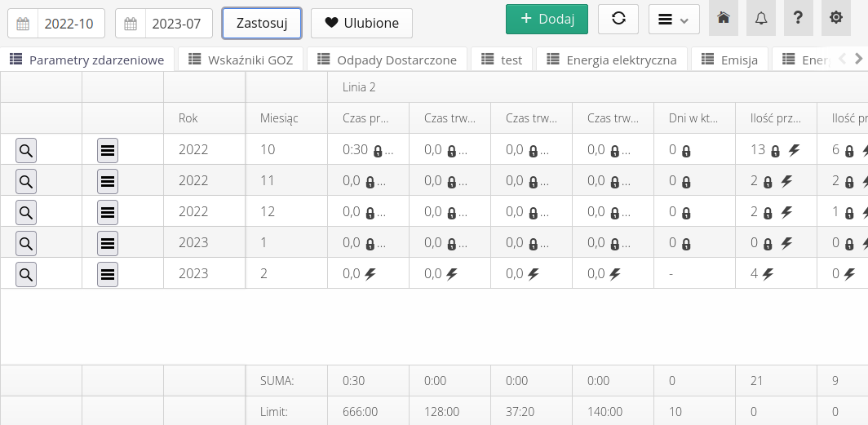868x425 pixels.
Task: Open the Energia elektryczna tab
Action: click(x=611, y=60)
